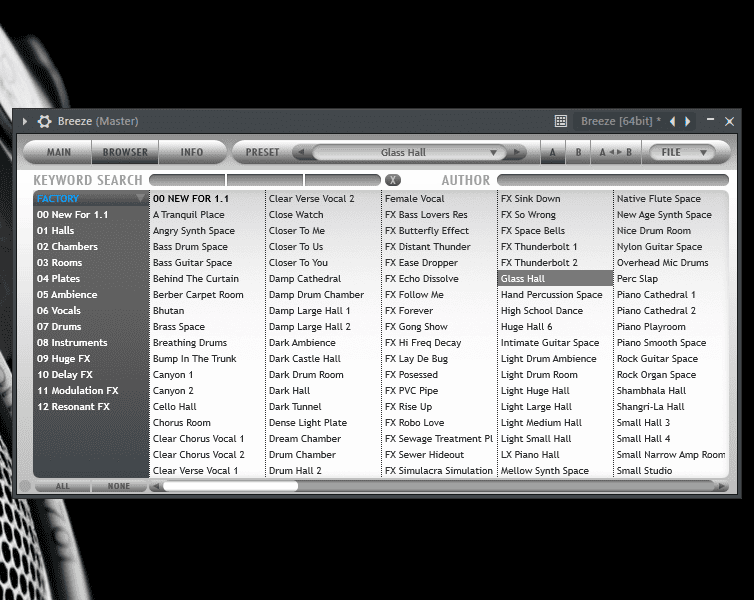This screenshot has height=600, width=754.
Task: Open the Glass Hall preset dropdown
Action: [x=409, y=152]
